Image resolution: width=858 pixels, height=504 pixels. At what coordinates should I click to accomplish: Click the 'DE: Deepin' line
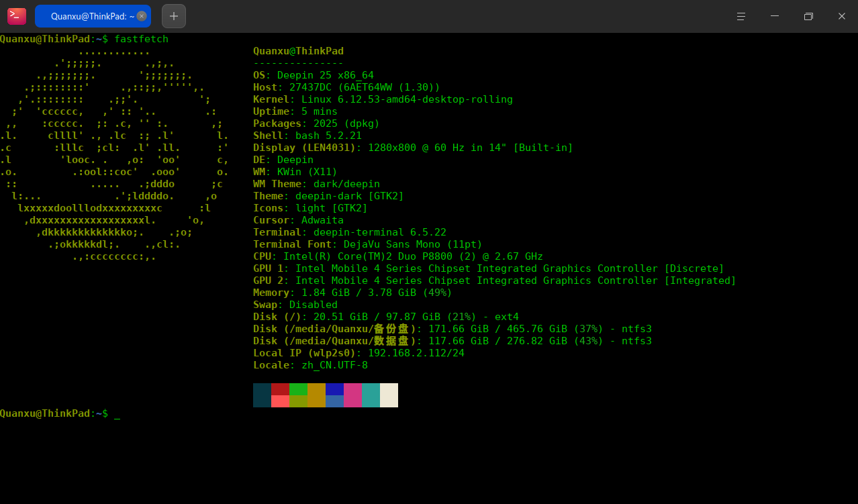(x=283, y=160)
